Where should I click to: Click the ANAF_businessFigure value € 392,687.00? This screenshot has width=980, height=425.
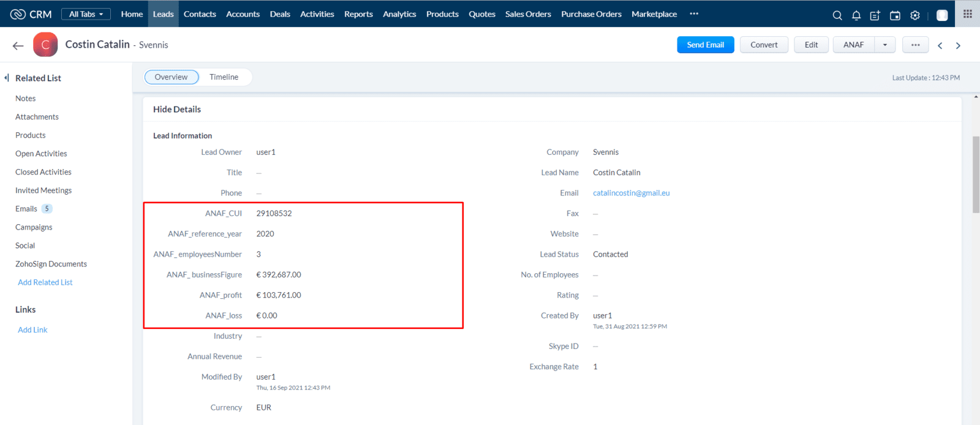click(x=278, y=274)
